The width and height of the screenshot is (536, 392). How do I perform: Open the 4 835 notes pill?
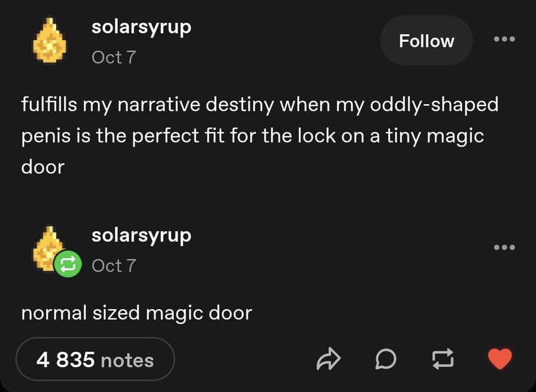point(95,359)
